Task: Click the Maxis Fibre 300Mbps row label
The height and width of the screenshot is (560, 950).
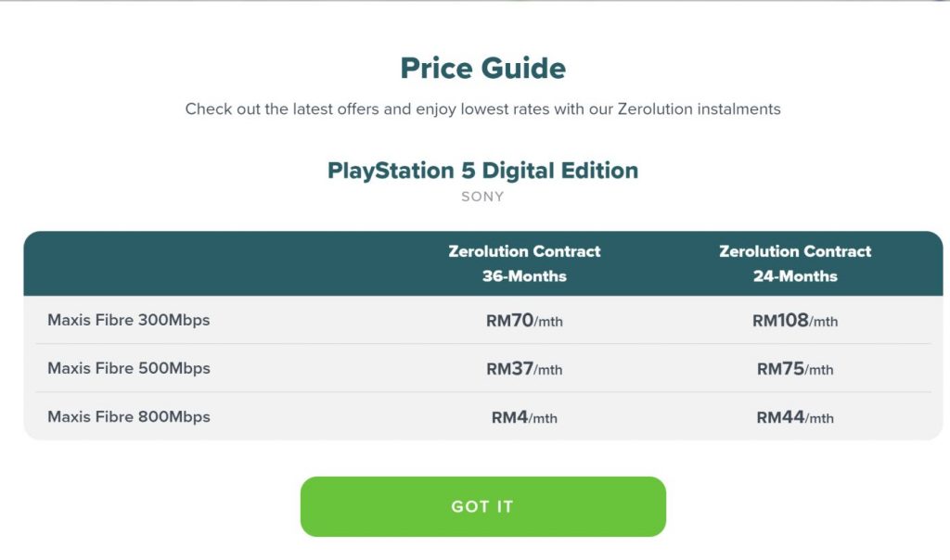Action: 129,320
